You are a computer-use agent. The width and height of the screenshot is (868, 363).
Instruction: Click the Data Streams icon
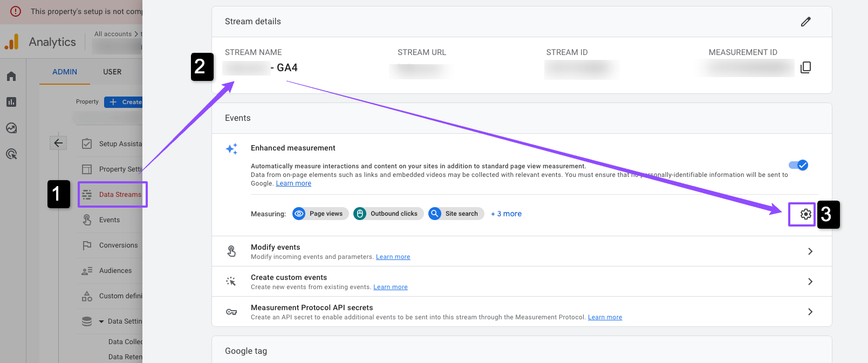87,195
